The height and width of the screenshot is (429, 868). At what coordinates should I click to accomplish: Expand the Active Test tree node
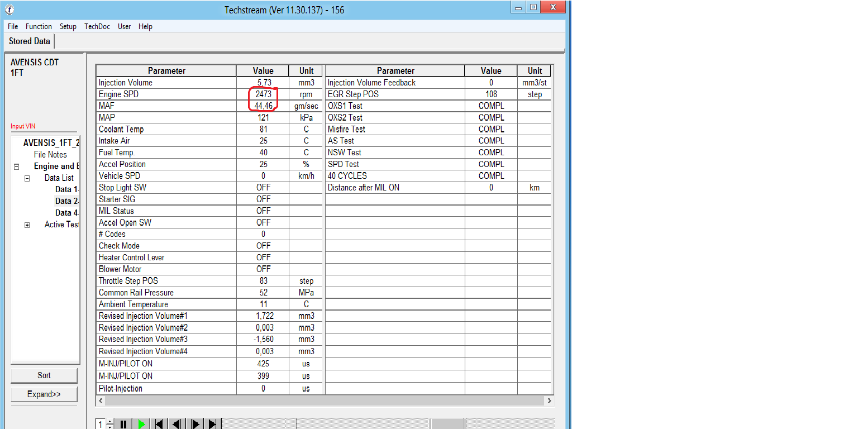(27, 225)
